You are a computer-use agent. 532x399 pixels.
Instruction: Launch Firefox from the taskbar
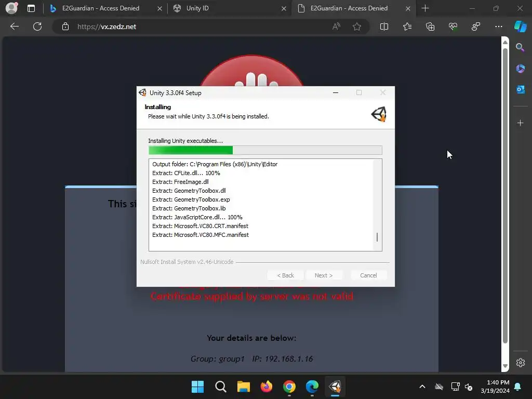pos(267,387)
